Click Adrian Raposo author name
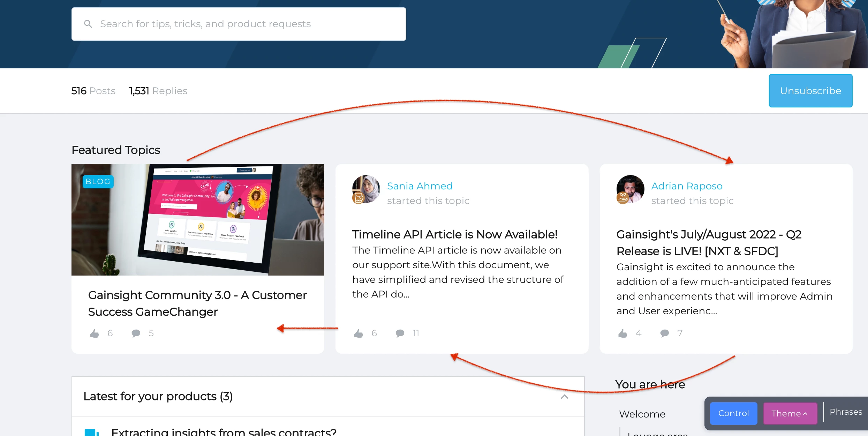This screenshot has width=868, height=436. point(687,186)
